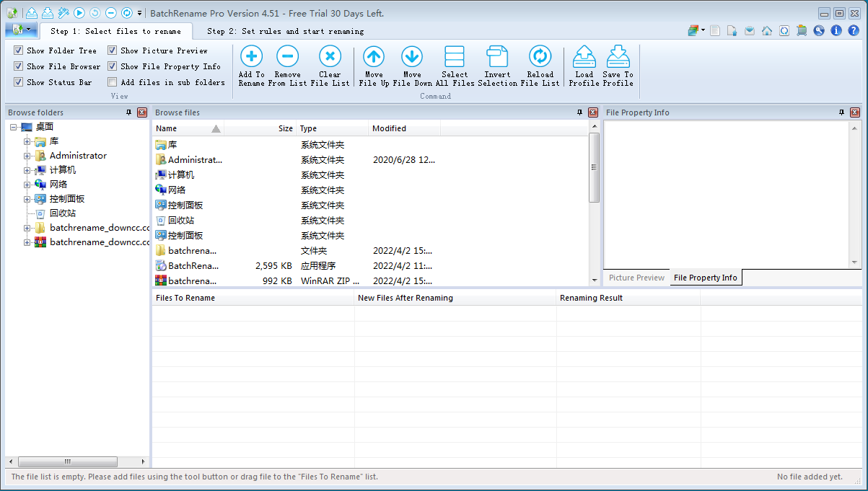Reload the file list via ribbon icon
The width and height of the screenshot is (868, 491).
(x=540, y=57)
